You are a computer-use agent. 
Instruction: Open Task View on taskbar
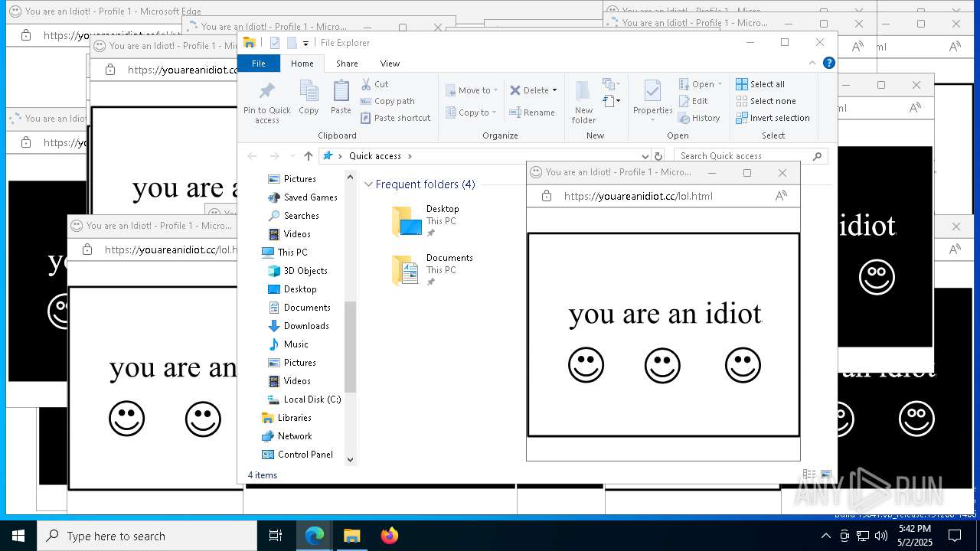click(x=276, y=536)
